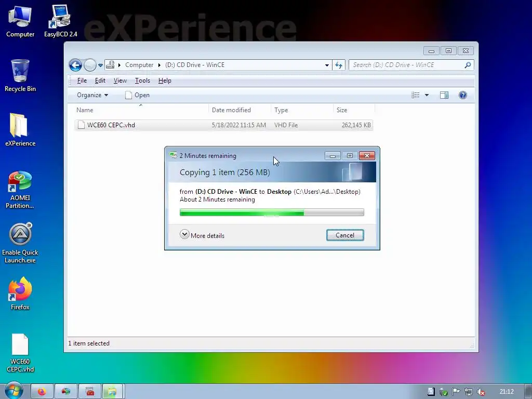The width and height of the screenshot is (532, 399).
Task: Expand the Organize dropdown
Action: pyautogui.click(x=92, y=95)
